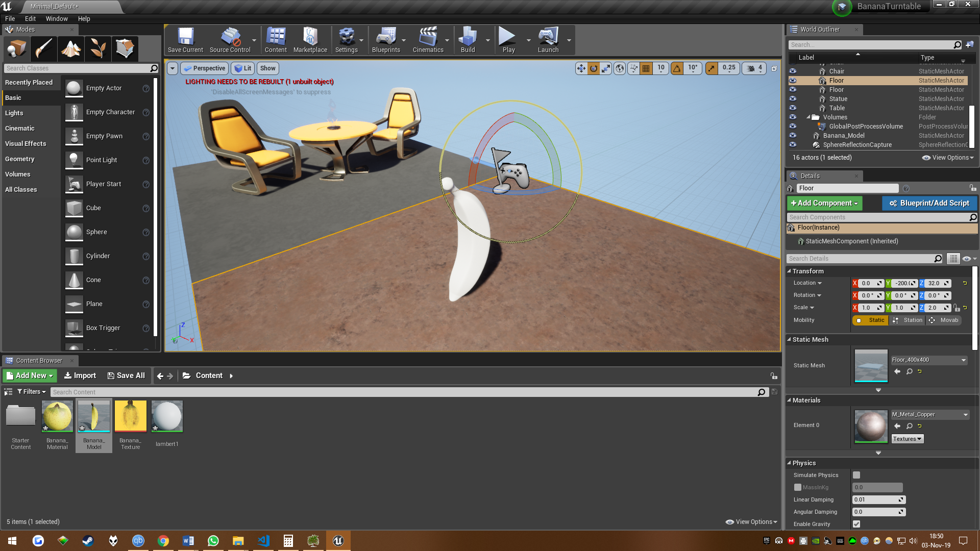Click browse-to-asset magnifier for Static Mesh
Image resolution: width=980 pixels, height=551 pixels.
909,371
